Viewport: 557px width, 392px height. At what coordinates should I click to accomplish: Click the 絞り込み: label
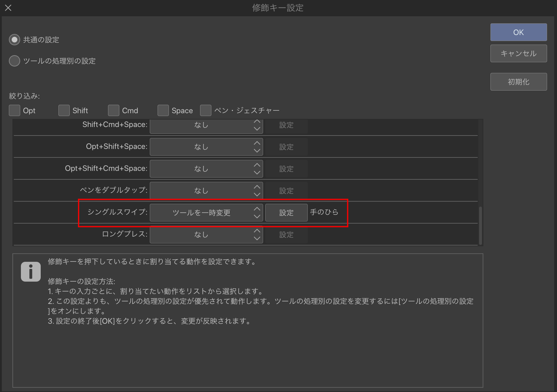point(24,96)
